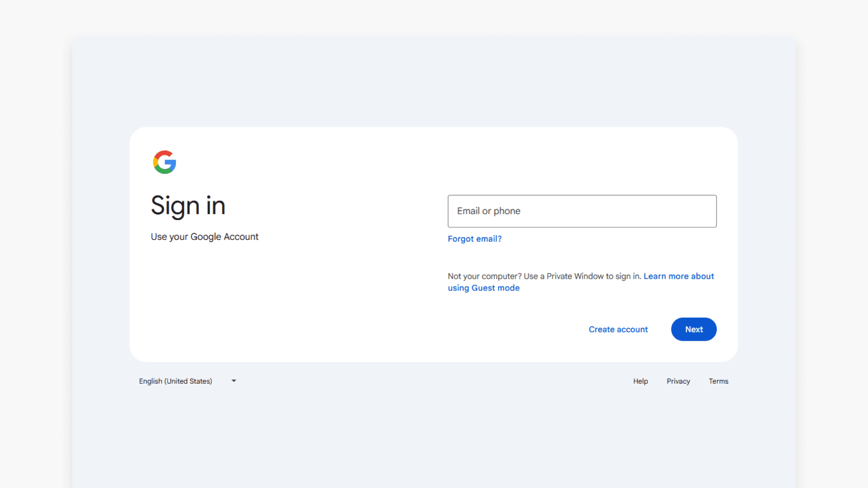Viewport: 868px width, 488px height.
Task: Open the Learn more about link
Action: click(678, 276)
